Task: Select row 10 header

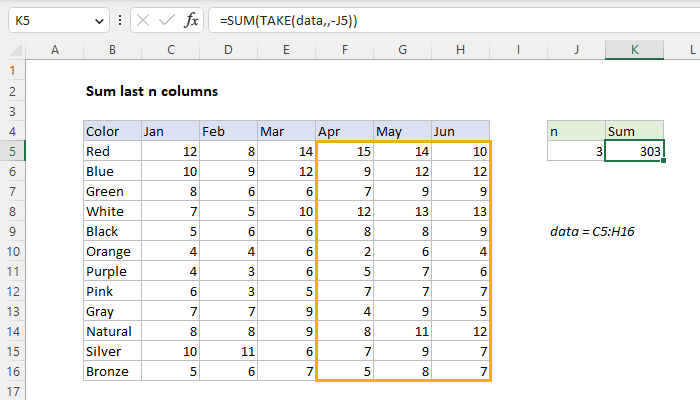Action: 12,251
